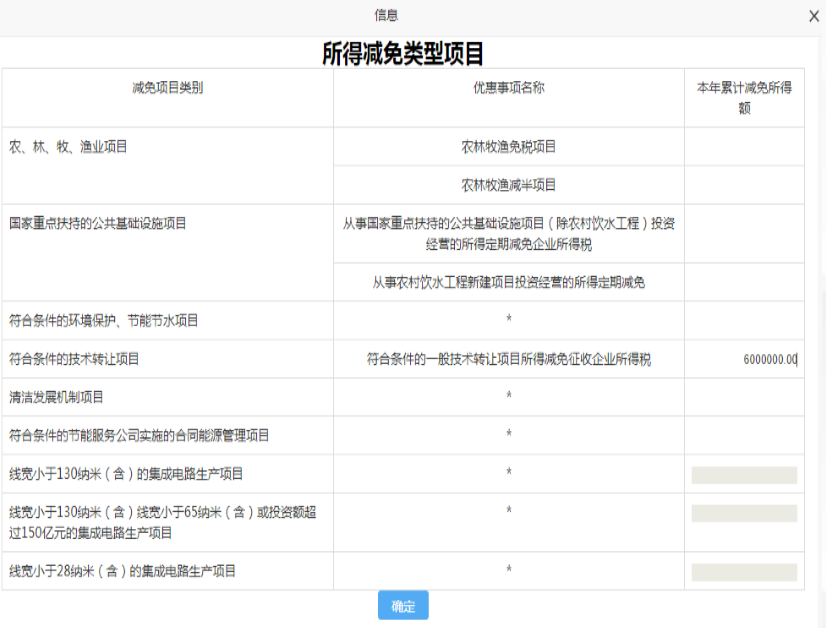This screenshot has width=826, height=628.
Task: Select the 清洁发展机制项目 category cell
Action: click(x=168, y=397)
